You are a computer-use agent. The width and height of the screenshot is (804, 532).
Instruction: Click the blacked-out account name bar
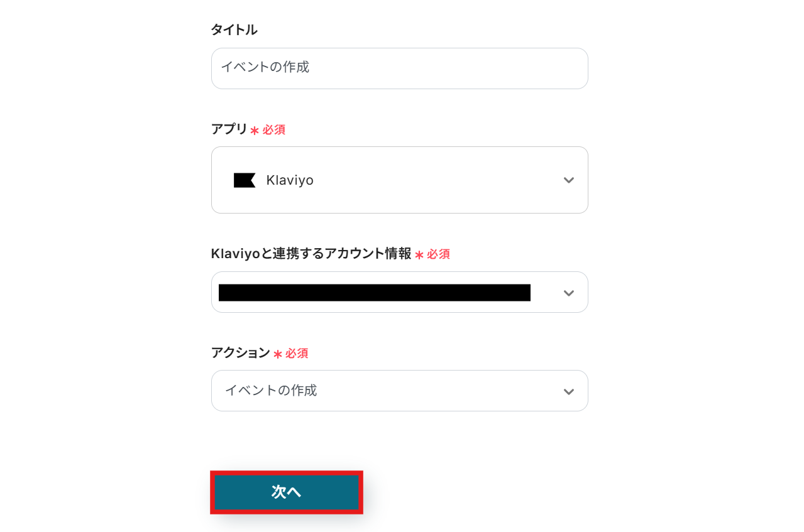pyautogui.click(x=374, y=293)
